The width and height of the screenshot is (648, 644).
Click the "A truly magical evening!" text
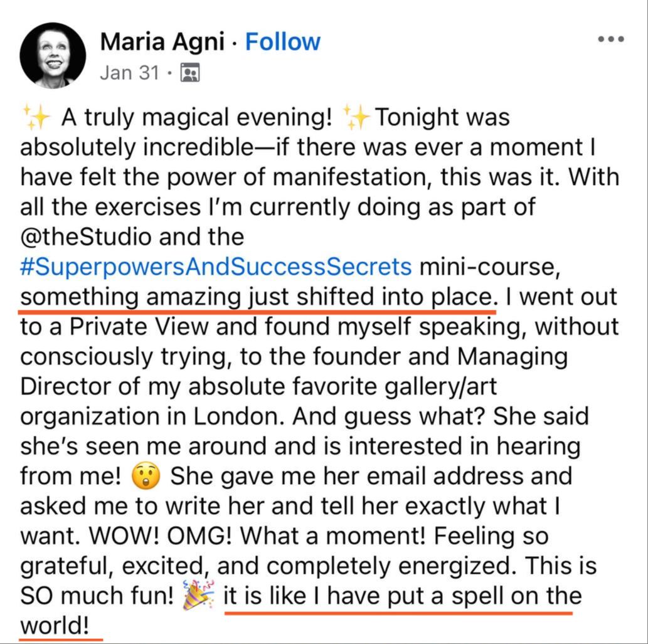pos(196,117)
